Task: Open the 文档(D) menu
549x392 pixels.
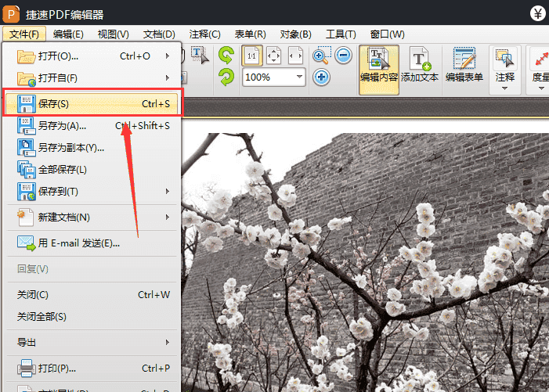Action: point(159,34)
